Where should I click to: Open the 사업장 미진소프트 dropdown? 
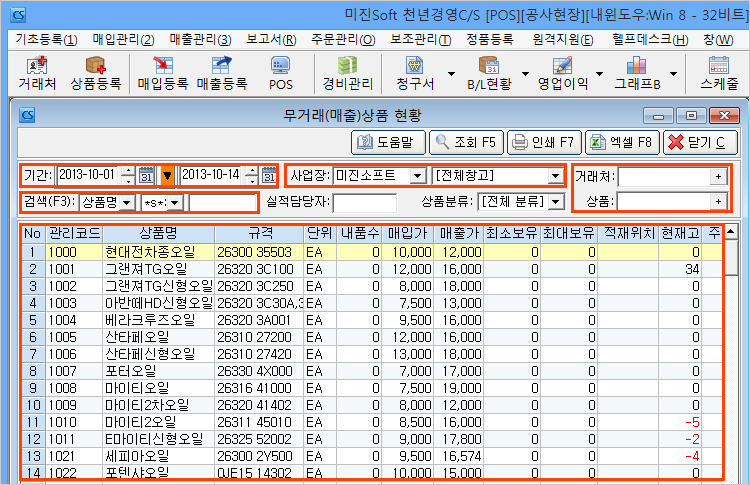coord(418,176)
